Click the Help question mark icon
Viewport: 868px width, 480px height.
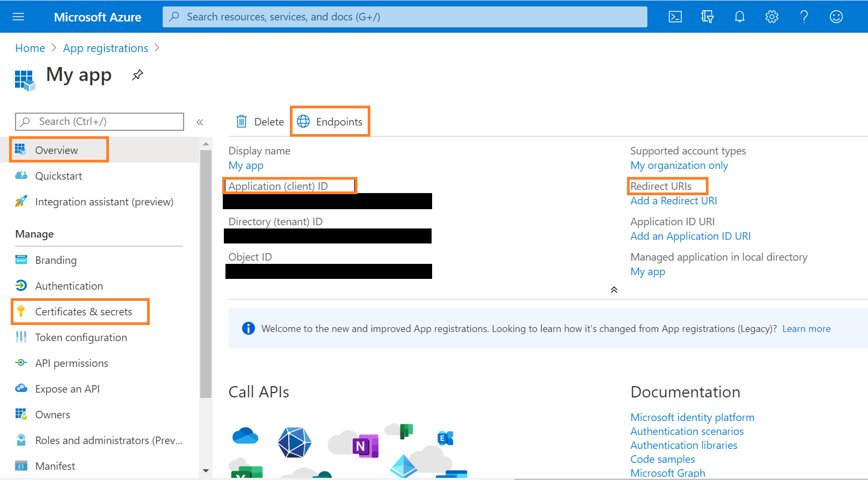tap(804, 17)
